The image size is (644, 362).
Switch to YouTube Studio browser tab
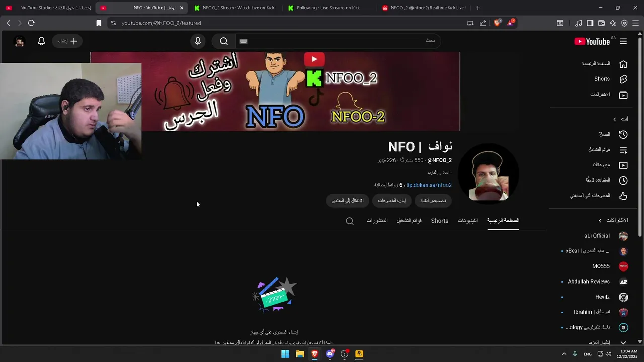[x=48, y=8]
